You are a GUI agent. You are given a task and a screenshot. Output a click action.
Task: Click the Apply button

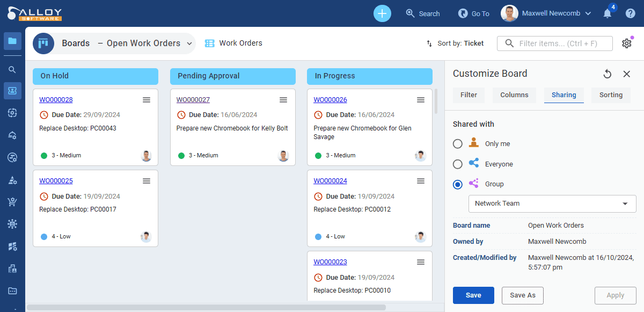[x=616, y=295]
